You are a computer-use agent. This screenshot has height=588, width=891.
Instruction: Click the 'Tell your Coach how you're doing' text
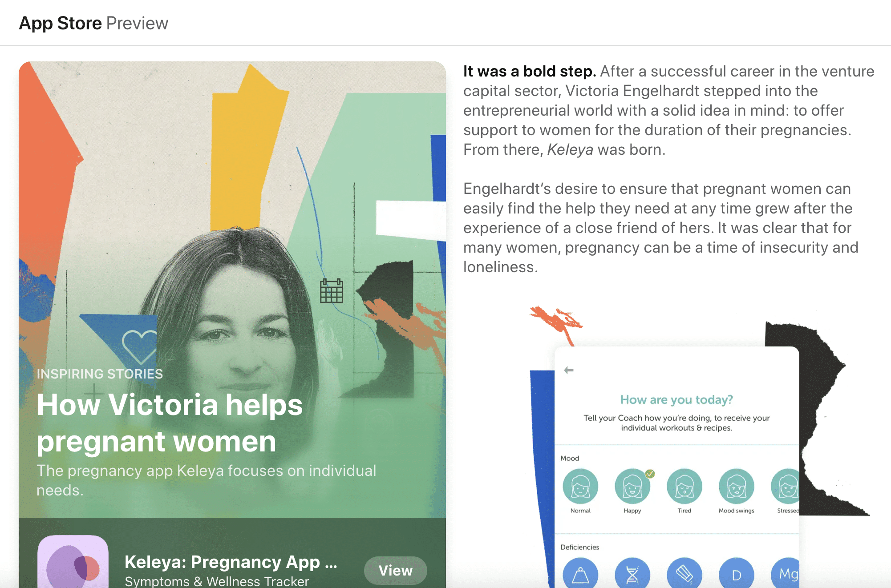tap(676, 423)
